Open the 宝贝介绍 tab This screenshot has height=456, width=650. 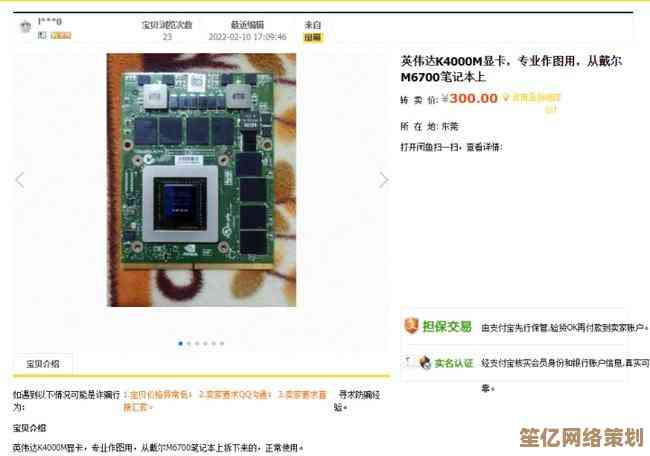coord(43,364)
